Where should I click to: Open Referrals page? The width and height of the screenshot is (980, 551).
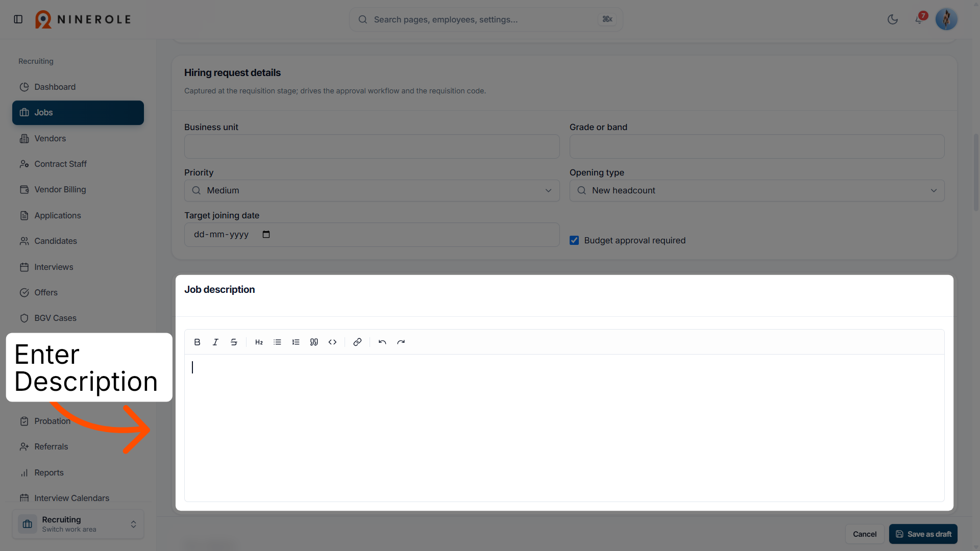tap(78, 446)
